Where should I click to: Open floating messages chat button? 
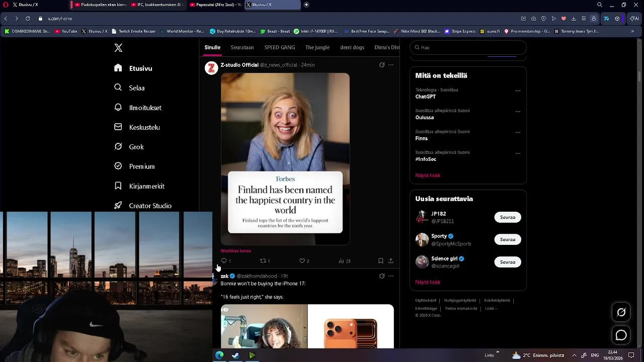[x=621, y=335]
